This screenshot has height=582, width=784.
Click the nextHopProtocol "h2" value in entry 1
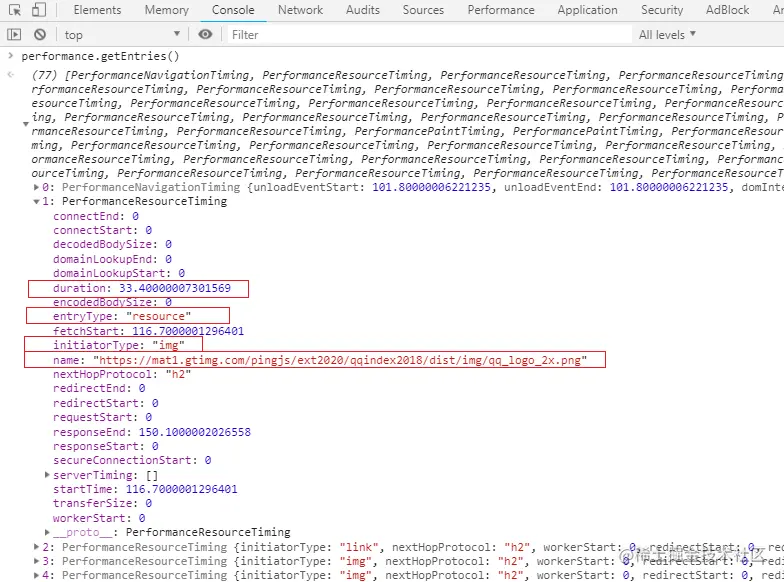pos(178,374)
